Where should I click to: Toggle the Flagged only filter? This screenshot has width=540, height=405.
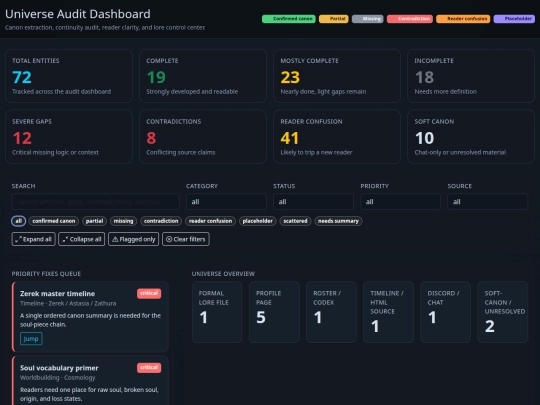click(134, 239)
